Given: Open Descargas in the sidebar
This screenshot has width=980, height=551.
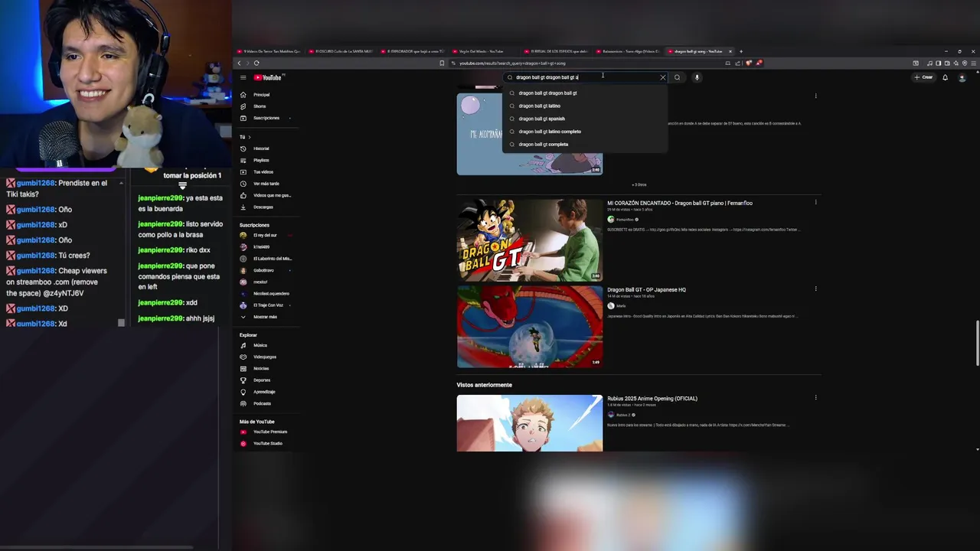Looking at the screenshot, I should pos(263,207).
